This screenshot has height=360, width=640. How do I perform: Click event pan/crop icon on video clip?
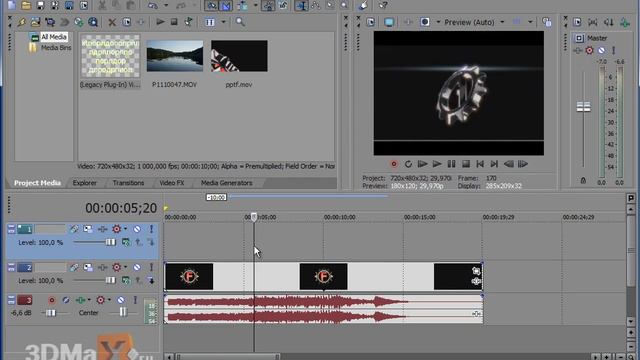coord(476,271)
